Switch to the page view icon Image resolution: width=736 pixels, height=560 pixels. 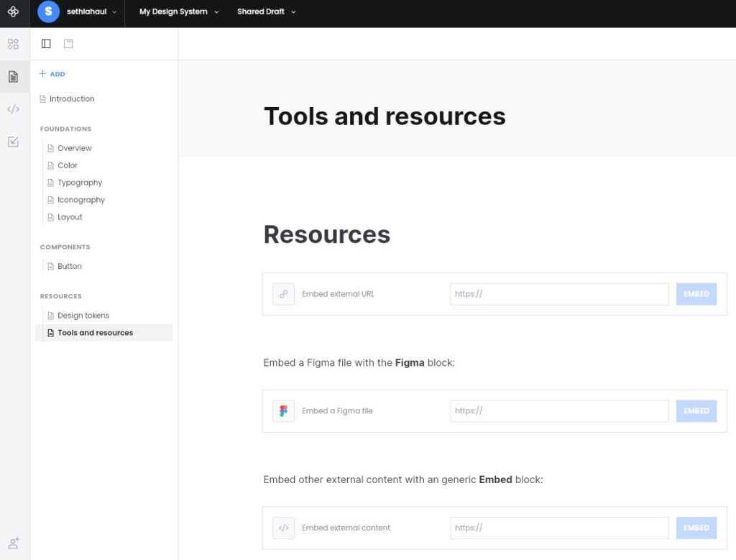click(x=68, y=44)
